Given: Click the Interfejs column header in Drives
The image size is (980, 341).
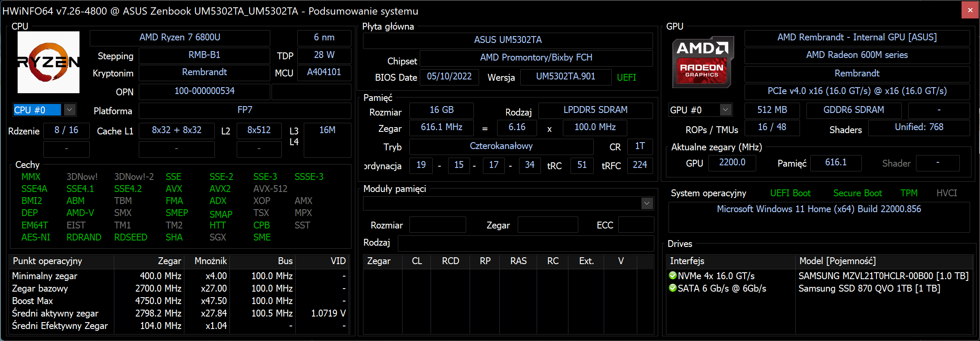Looking at the screenshot, I should coord(730,261).
